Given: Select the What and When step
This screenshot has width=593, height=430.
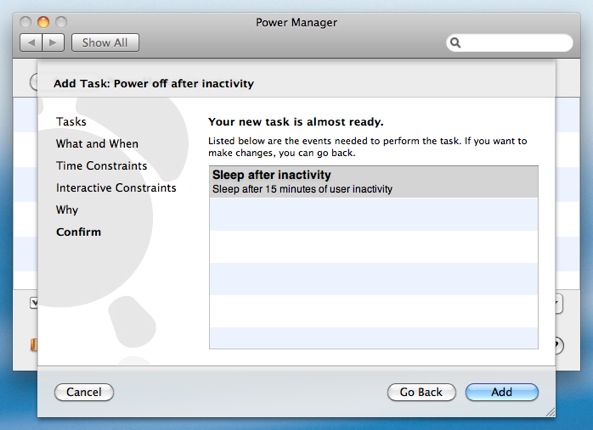Looking at the screenshot, I should (97, 144).
